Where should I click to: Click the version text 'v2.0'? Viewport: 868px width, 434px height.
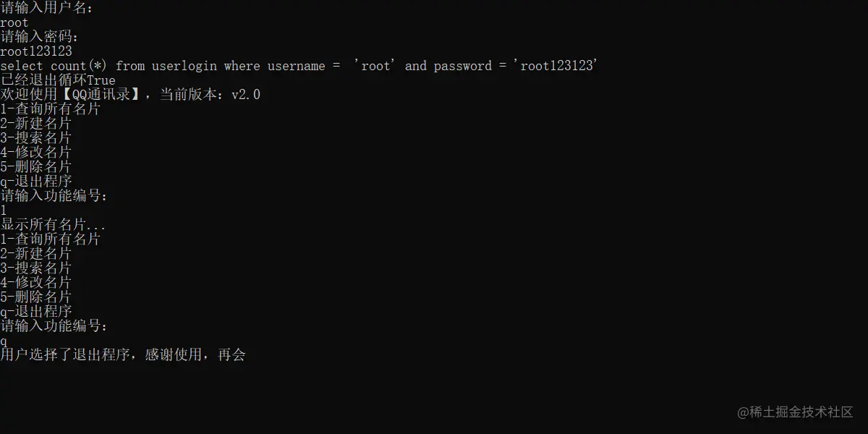[245, 95]
